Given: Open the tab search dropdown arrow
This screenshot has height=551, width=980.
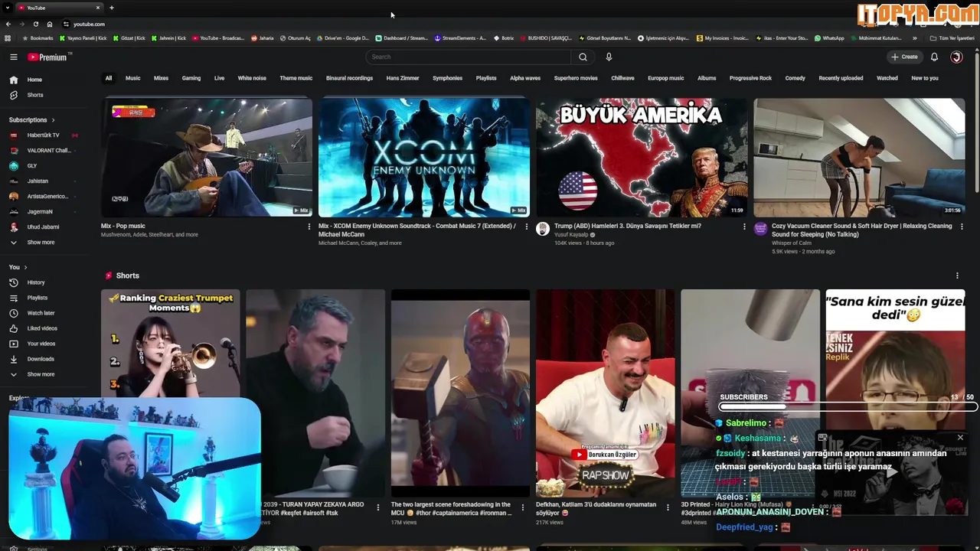Looking at the screenshot, I should [8, 8].
